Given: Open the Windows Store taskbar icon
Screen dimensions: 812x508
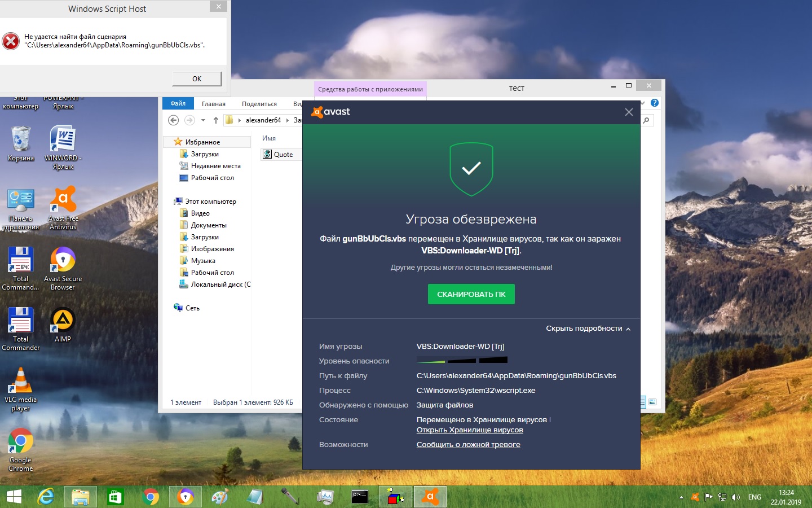Looking at the screenshot, I should [x=116, y=497].
